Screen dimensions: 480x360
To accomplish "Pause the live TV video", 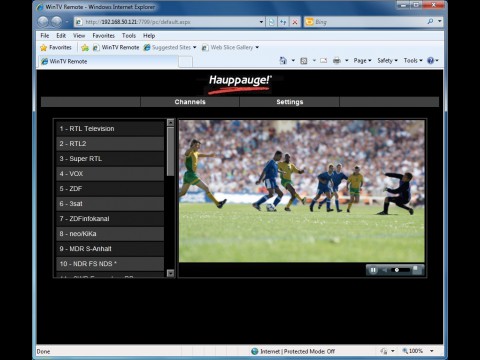I will click(373, 270).
